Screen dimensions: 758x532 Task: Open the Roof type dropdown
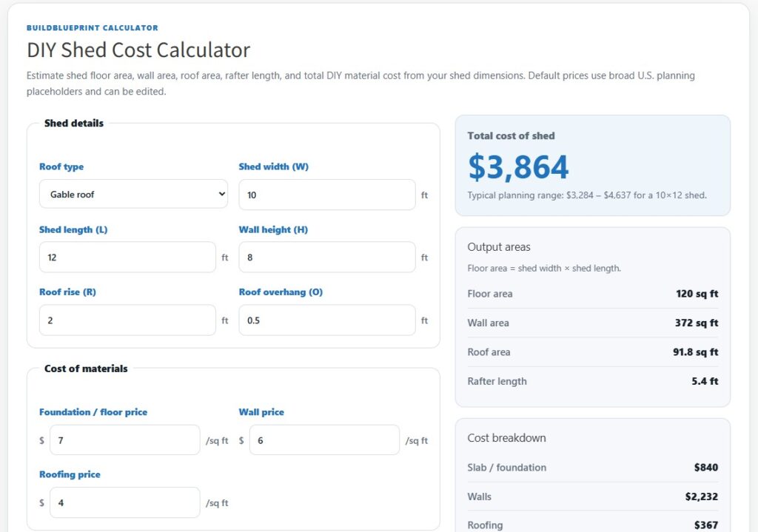133,195
